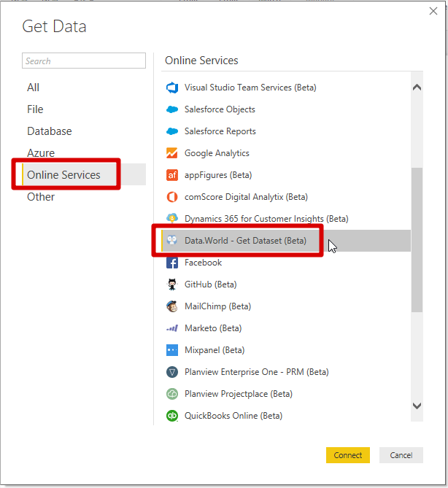Click the Salesforce Reports cloud icon

(172, 131)
